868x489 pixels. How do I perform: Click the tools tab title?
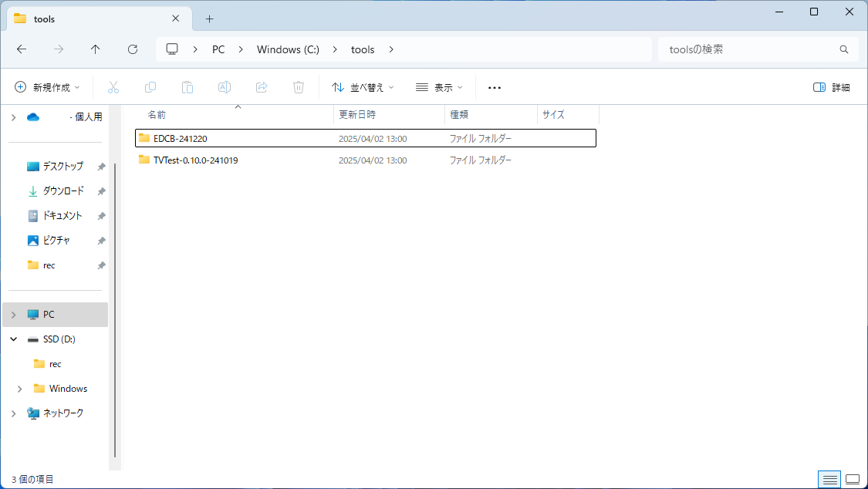(x=44, y=19)
